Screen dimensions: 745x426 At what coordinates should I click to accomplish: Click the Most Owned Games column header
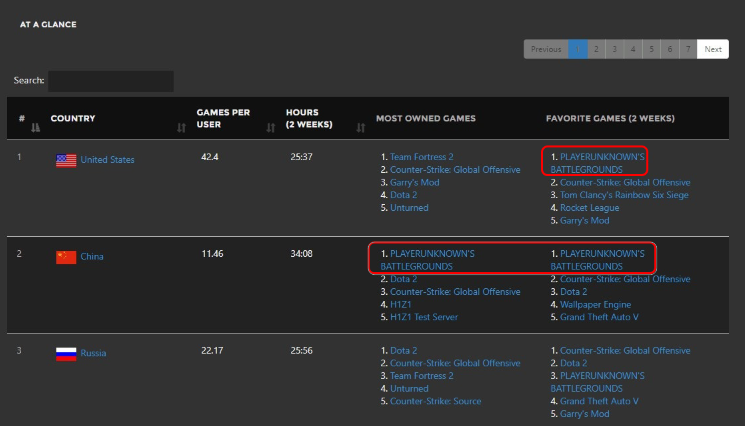click(426, 118)
